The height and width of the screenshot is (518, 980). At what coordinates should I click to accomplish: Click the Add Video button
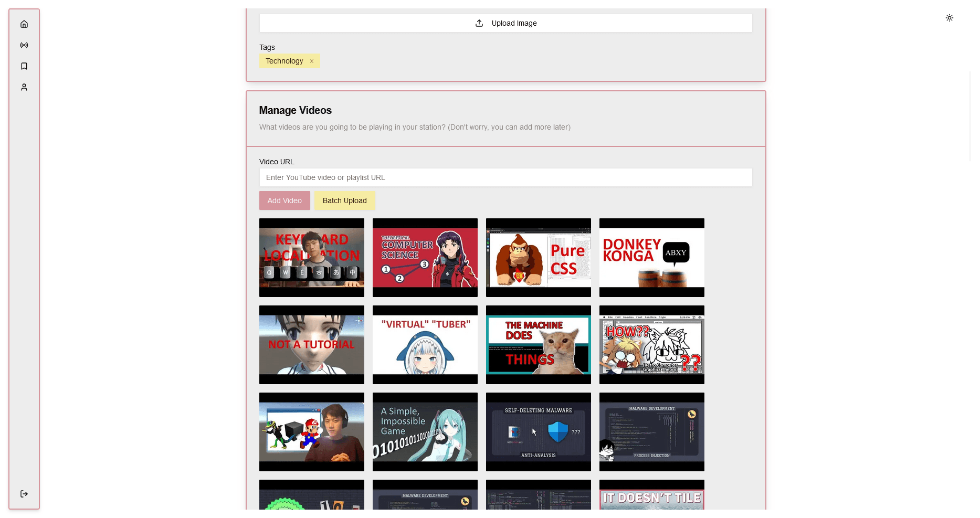tap(284, 200)
